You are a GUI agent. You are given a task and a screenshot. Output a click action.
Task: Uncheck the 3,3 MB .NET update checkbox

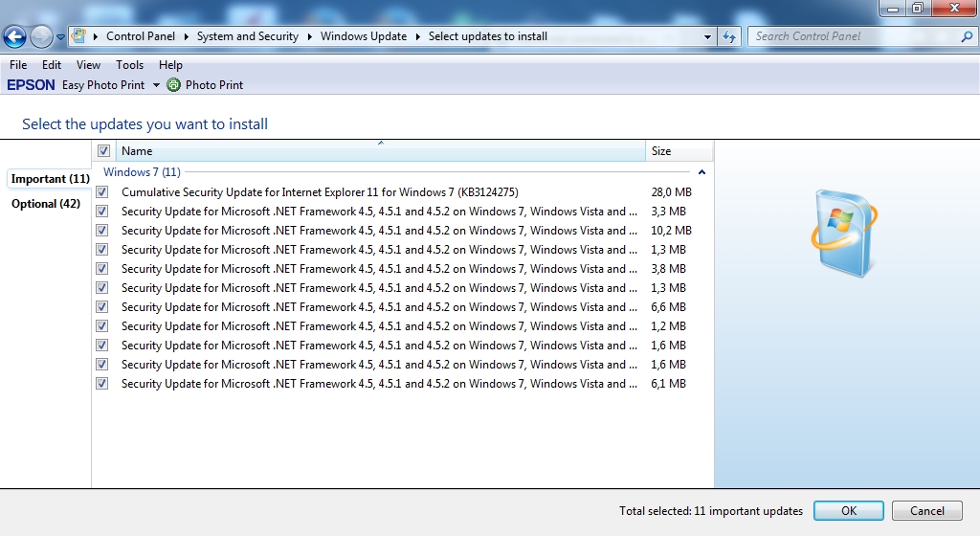[x=101, y=212]
